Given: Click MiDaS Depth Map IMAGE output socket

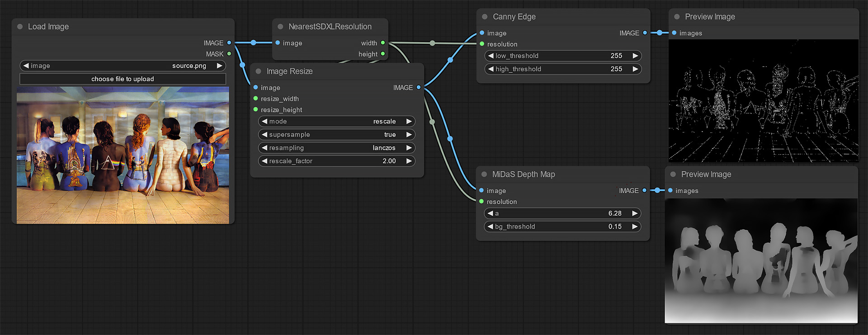Looking at the screenshot, I should (644, 191).
